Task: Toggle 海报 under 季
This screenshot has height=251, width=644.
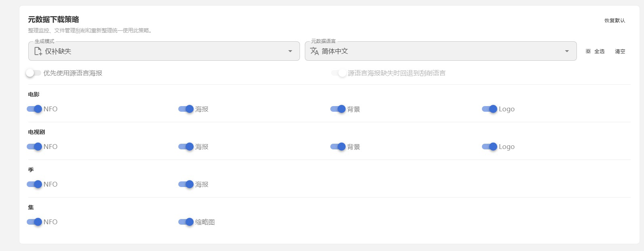Action: [x=186, y=184]
